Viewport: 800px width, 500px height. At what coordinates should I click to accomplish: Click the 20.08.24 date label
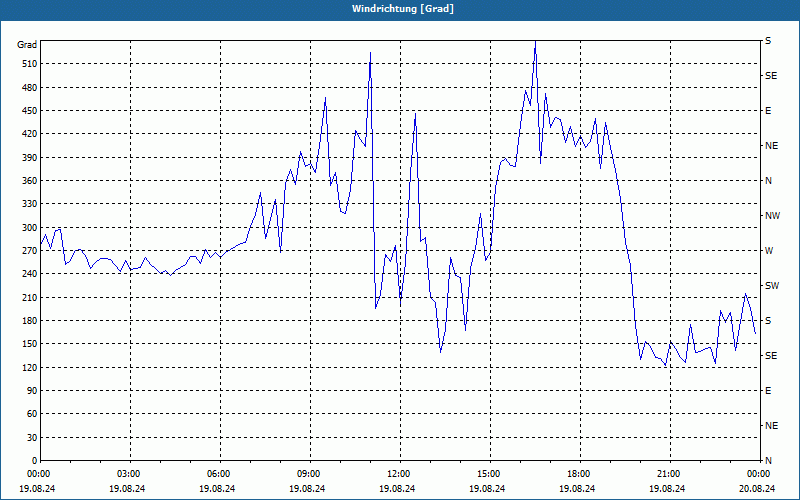(x=757, y=489)
